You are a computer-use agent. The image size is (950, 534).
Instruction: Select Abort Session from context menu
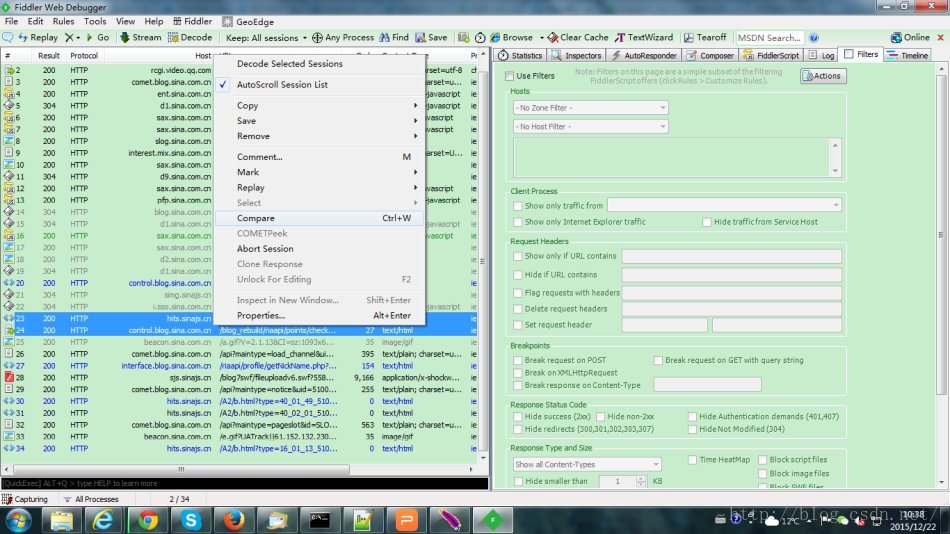pos(319,249)
